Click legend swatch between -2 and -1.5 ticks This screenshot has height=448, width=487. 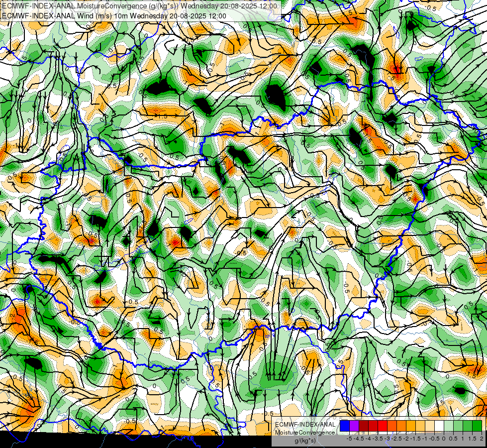point(411,426)
